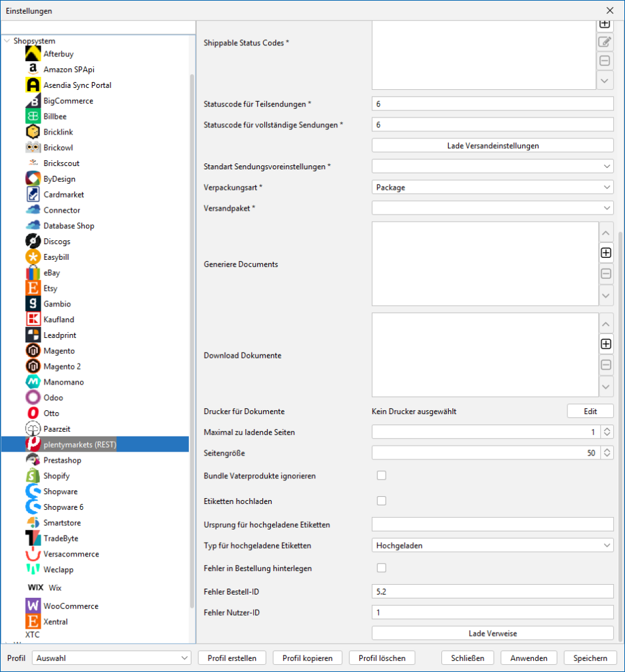The width and height of the screenshot is (625, 672).
Task: Check Fehler in Bestellung hinterlegen
Action: click(381, 568)
